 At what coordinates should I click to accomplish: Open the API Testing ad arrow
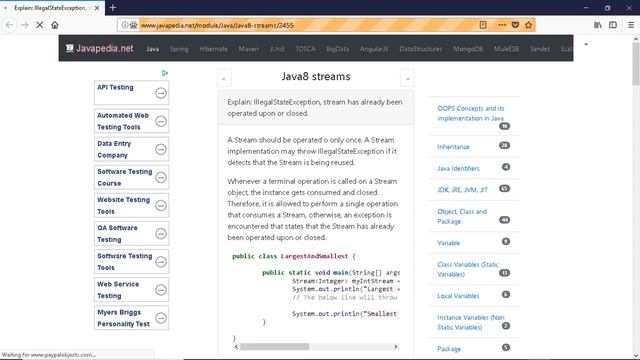161,93
